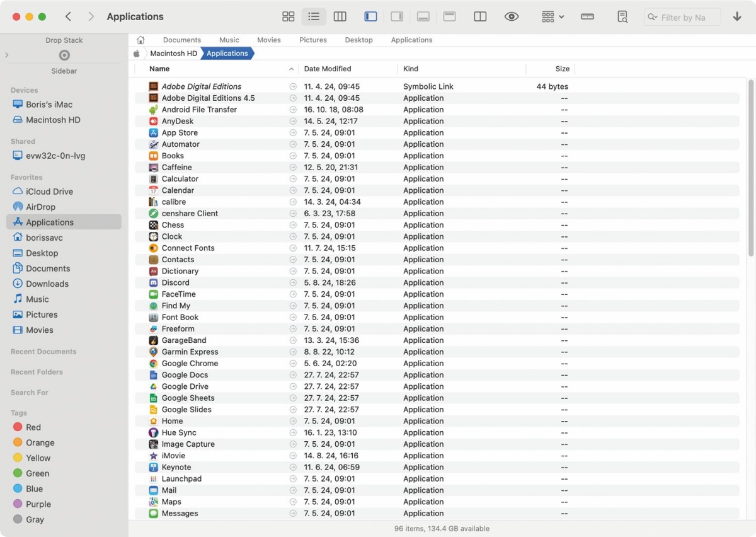Click the download arrow at toolbar's end
Screen dimensions: 756x537
pos(737,17)
